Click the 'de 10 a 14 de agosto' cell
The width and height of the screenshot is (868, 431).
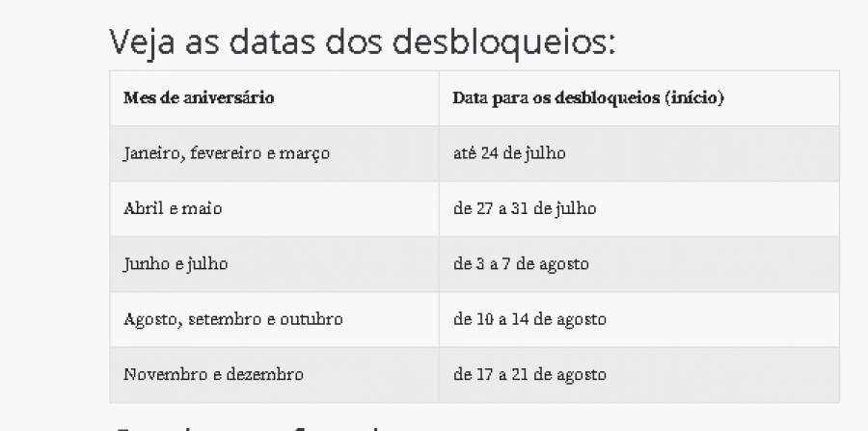(639, 319)
